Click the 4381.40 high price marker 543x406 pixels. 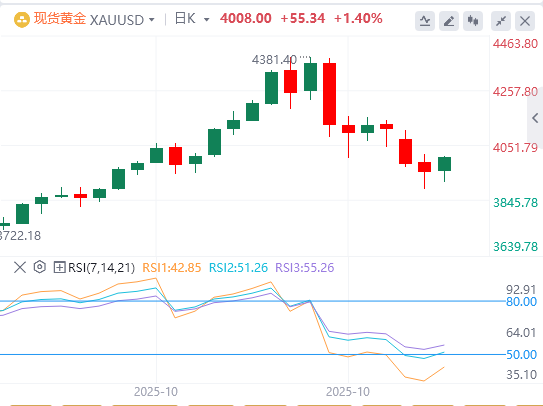pyautogui.click(x=274, y=60)
